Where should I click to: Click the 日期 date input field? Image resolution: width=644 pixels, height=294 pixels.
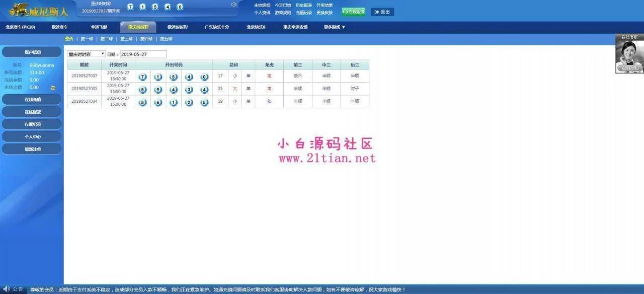click(143, 54)
